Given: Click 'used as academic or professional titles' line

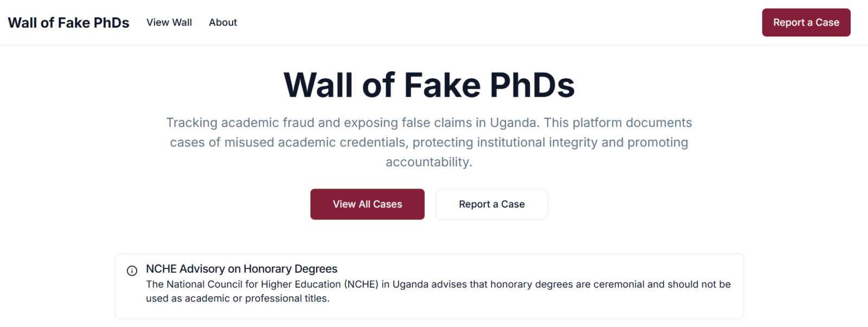Looking at the screenshot, I should tap(238, 299).
